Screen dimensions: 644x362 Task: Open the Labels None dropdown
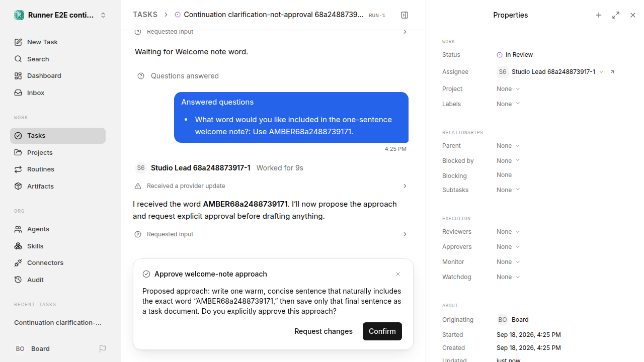point(508,104)
